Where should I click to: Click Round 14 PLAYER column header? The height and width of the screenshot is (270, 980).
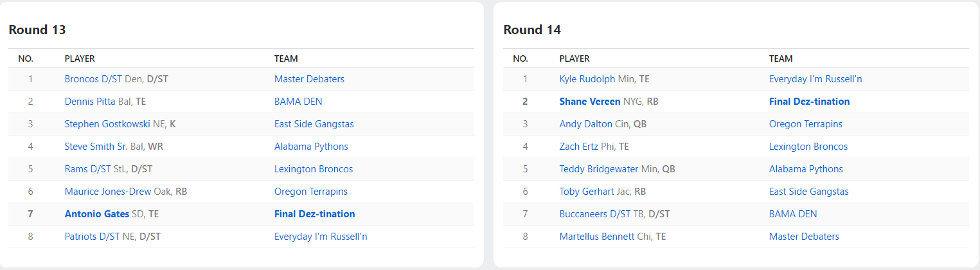coord(575,59)
